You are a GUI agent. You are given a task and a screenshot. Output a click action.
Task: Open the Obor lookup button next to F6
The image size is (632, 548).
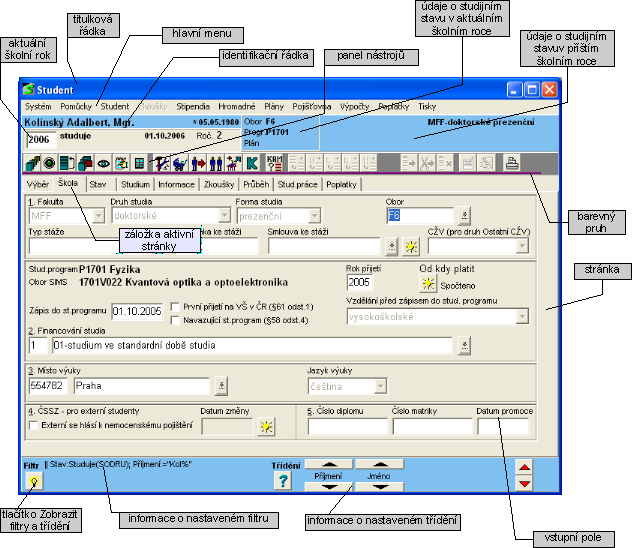pos(463,215)
